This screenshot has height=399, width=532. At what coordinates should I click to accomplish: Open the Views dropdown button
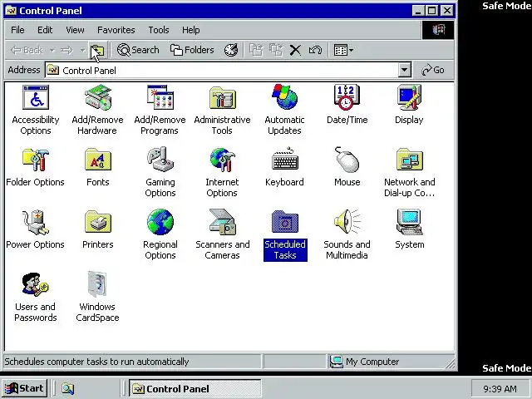(343, 50)
